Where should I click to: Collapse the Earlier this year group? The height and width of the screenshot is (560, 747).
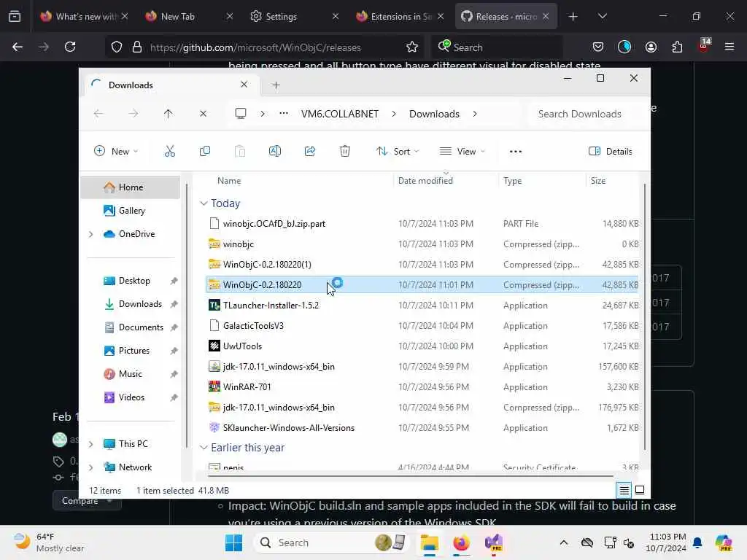pyautogui.click(x=204, y=448)
